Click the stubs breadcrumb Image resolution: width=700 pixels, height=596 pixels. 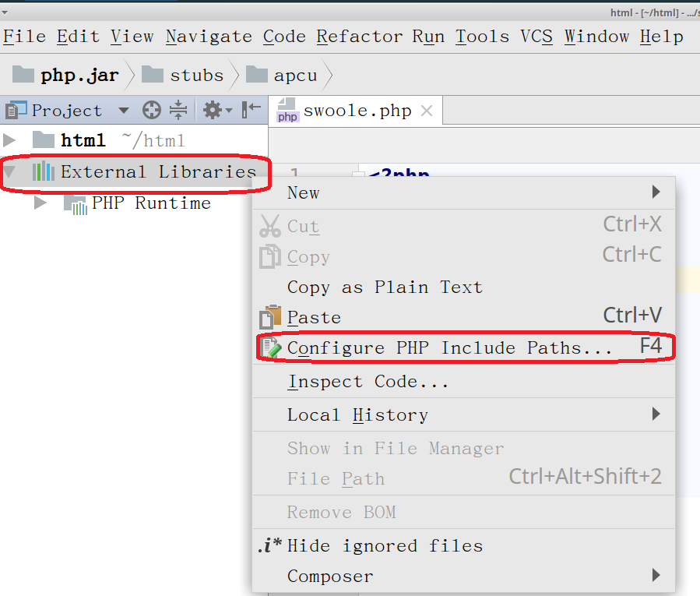[x=194, y=75]
